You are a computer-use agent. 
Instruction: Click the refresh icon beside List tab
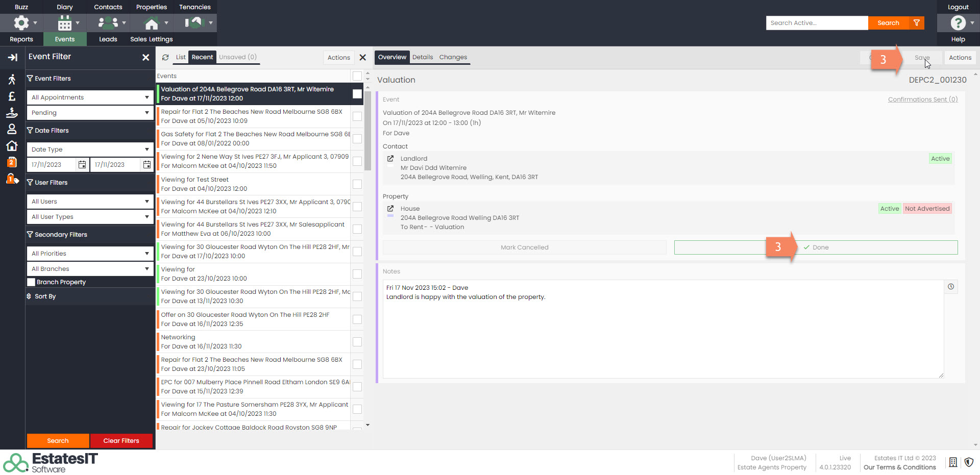click(165, 57)
